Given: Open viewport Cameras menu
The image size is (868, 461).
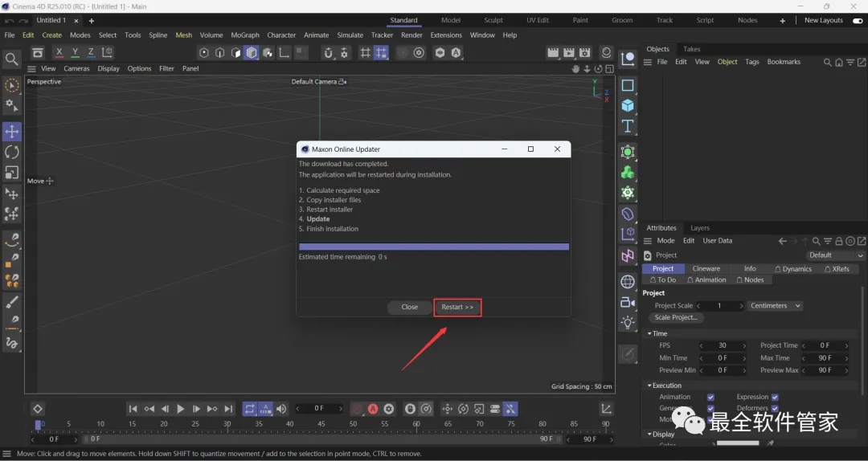Looking at the screenshot, I should pos(76,68).
